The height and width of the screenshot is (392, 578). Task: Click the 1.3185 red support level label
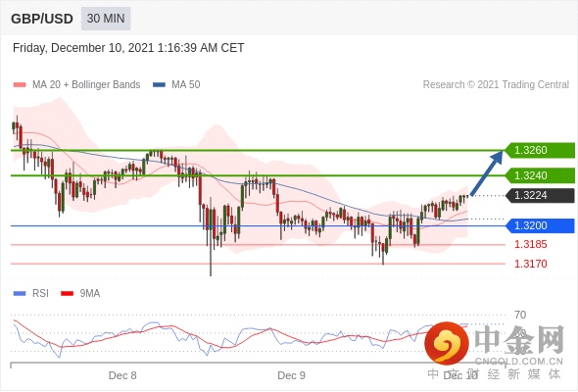click(531, 244)
